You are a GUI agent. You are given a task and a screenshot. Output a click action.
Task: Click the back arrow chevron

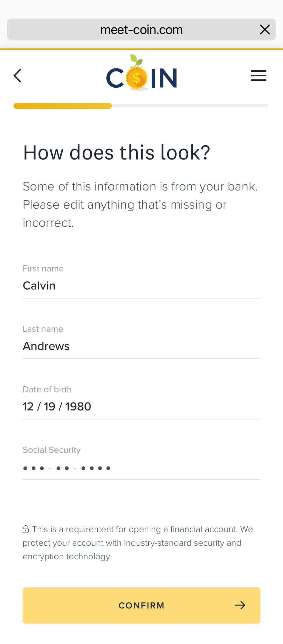(17, 76)
